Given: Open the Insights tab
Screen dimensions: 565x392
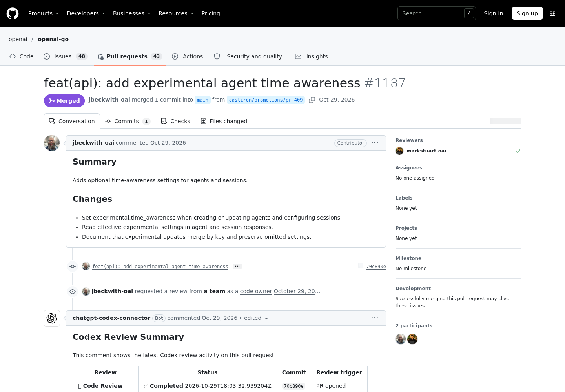Looking at the screenshot, I should [312, 56].
